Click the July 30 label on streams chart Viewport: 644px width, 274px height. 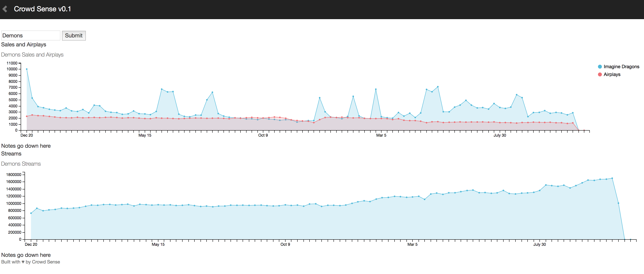coord(539,245)
